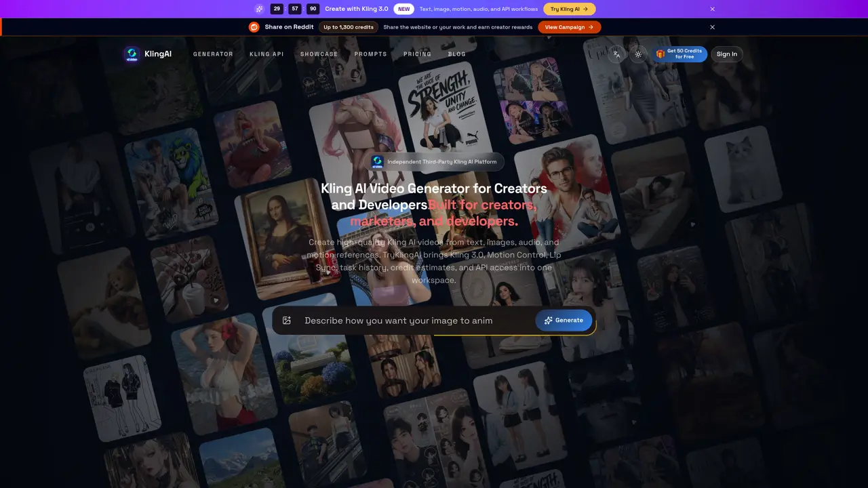The width and height of the screenshot is (868, 488).
Task: Open the Prompts nav link
Action: (x=370, y=54)
